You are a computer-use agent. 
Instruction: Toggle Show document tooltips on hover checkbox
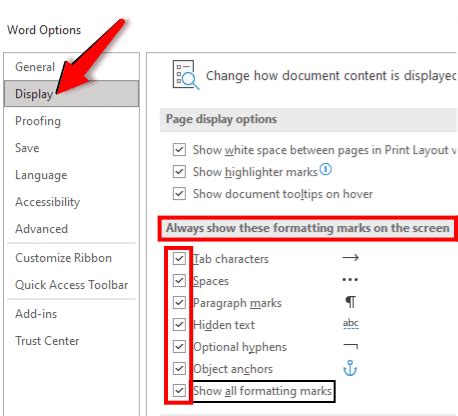(x=179, y=194)
